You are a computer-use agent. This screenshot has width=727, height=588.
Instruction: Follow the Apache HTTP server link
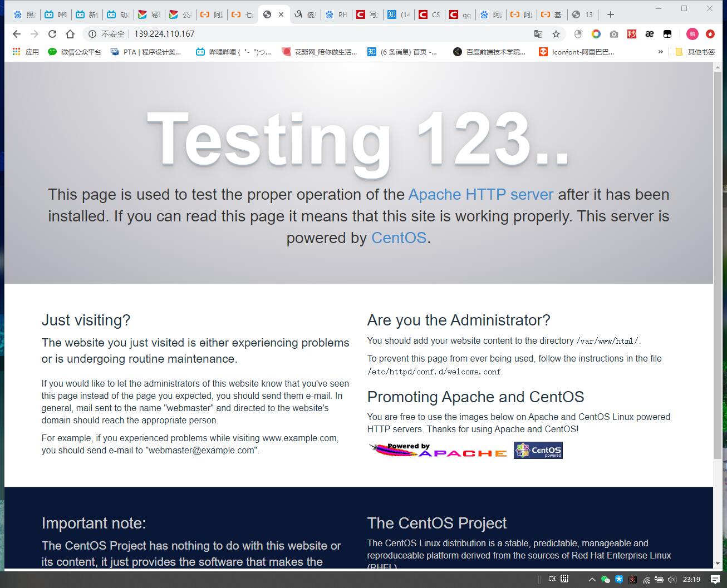click(481, 195)
